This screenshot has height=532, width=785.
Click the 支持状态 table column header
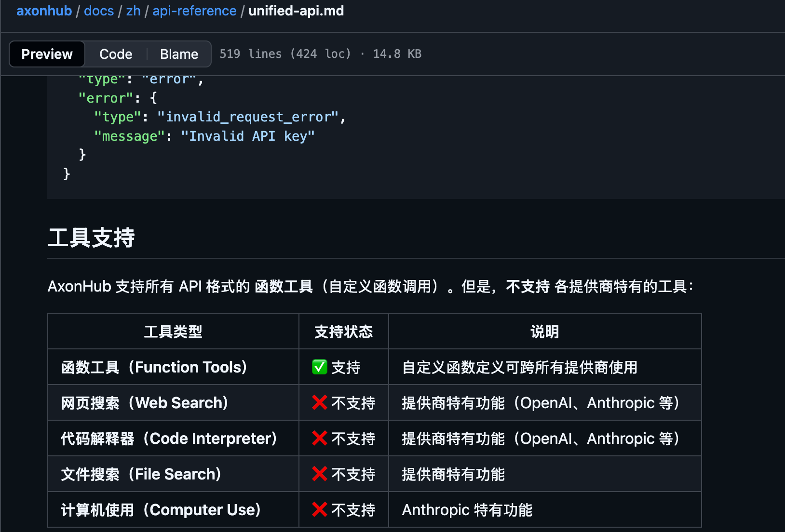[x=343, y=332]
